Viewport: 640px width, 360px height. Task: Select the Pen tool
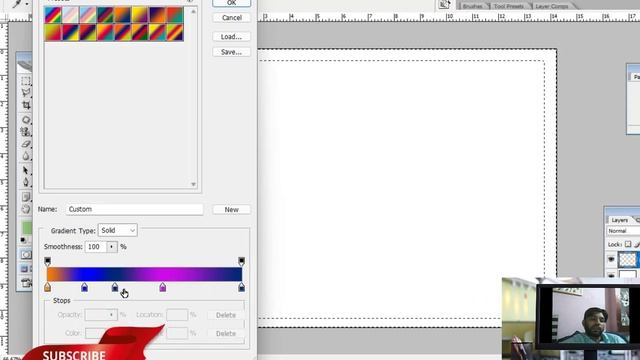pos(26,182)
